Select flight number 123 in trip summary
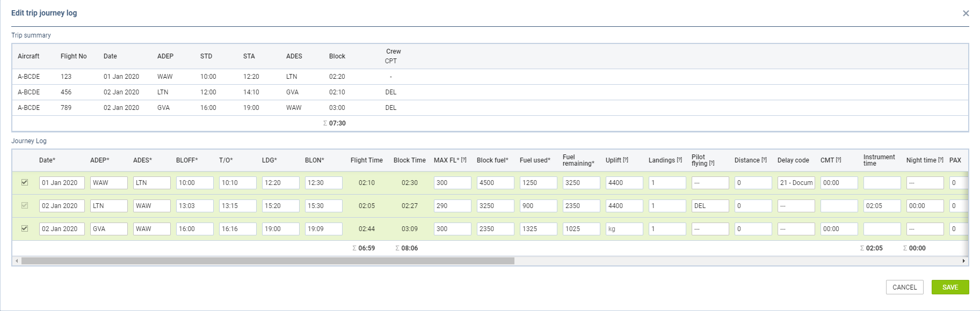 point(66,77)
